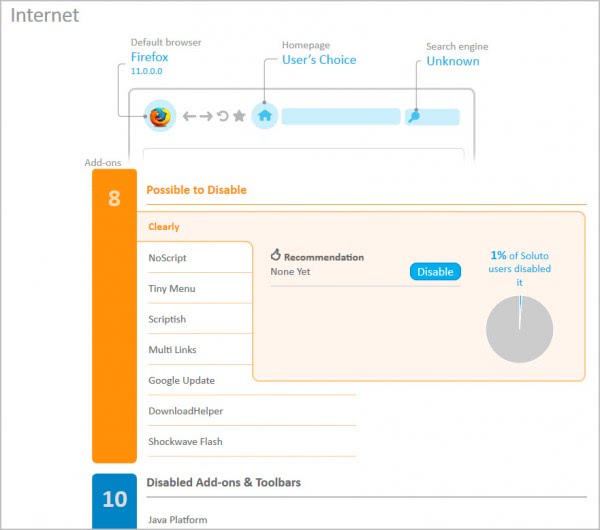The width and height of the screenshot is (600, 530).
Task: Open the Unknown search engine link
Action: [453, 61]
